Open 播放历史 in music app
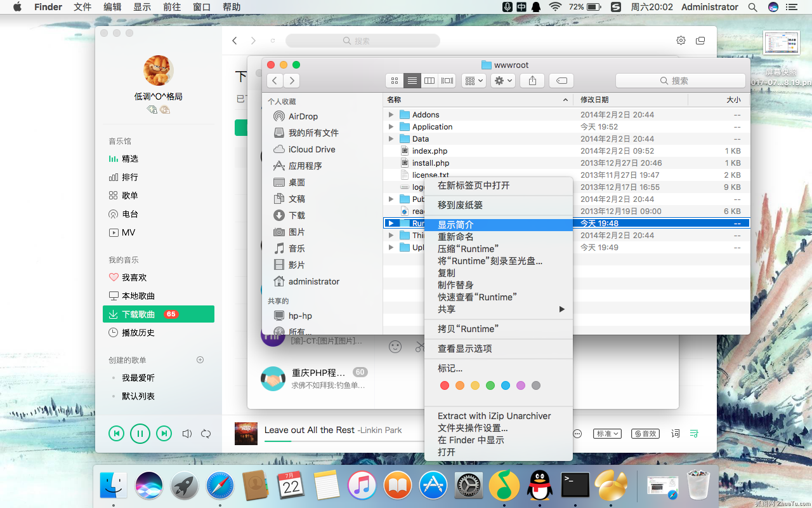Image resolution: width=812 pixels, height=508 pixels. [x=159, y=333]
